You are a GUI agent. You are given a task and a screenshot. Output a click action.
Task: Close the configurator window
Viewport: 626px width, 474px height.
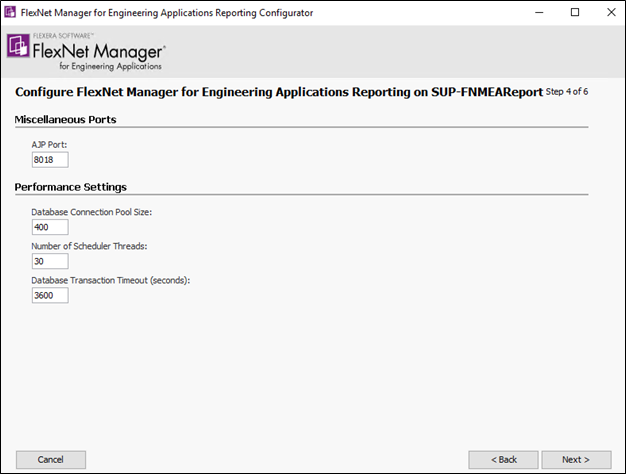(611, 12)
